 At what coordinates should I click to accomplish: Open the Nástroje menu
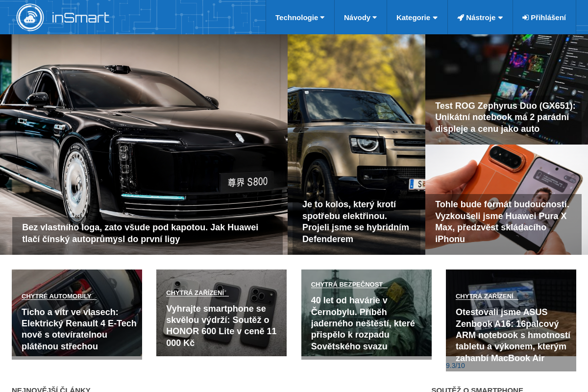pyautogui.click(x=480, y=17)
